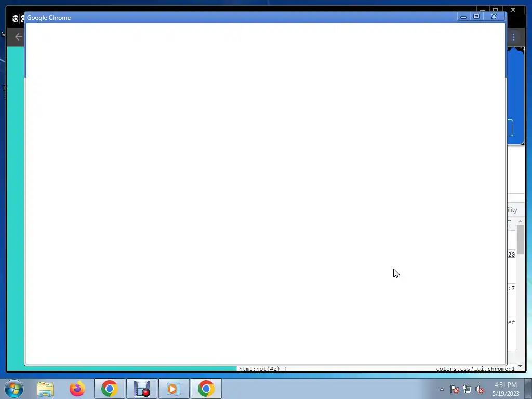
Task: Open the media player taskbar icon
Action: [174, 389]
